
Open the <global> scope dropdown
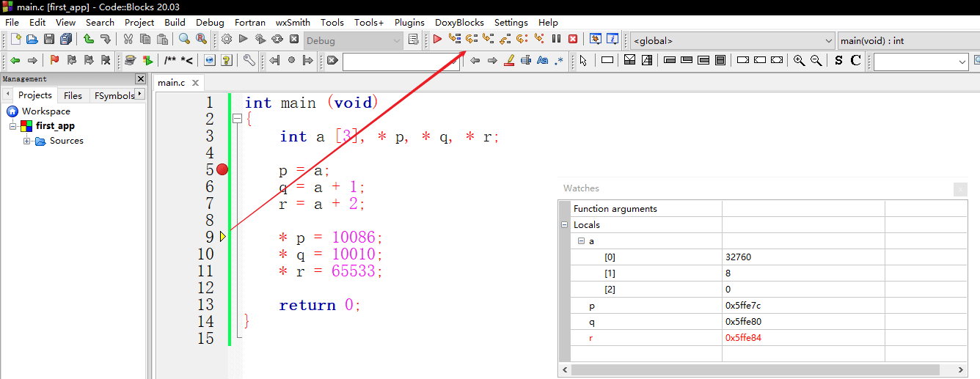pyautogui.click(x=732, y=41)
